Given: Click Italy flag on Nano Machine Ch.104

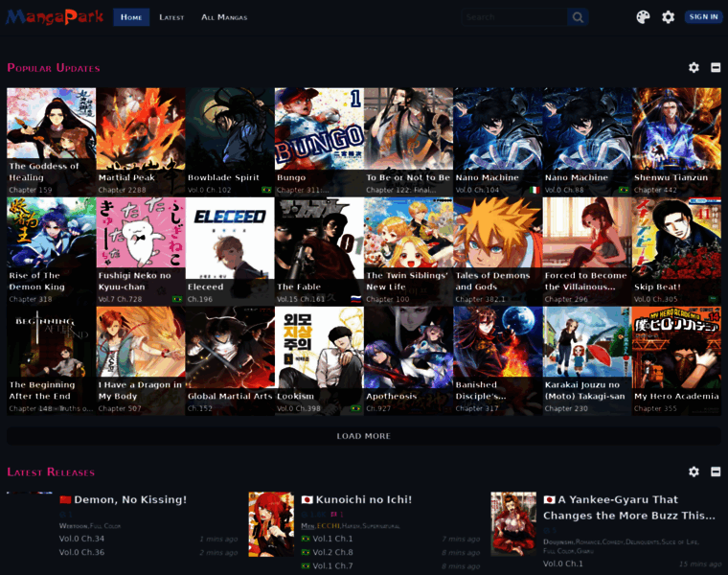Looking at the screenshot, I should coord(535,190).
